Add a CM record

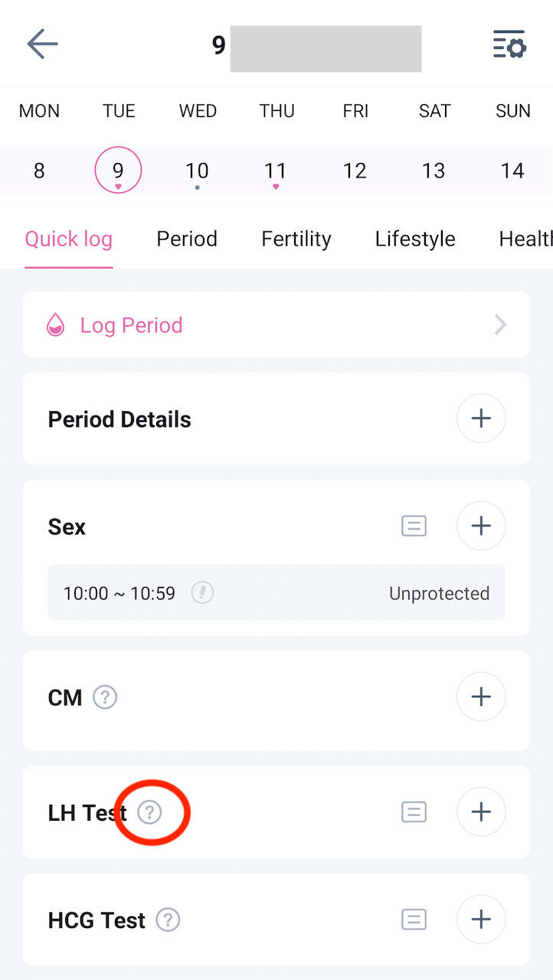(x=480, y=697)
